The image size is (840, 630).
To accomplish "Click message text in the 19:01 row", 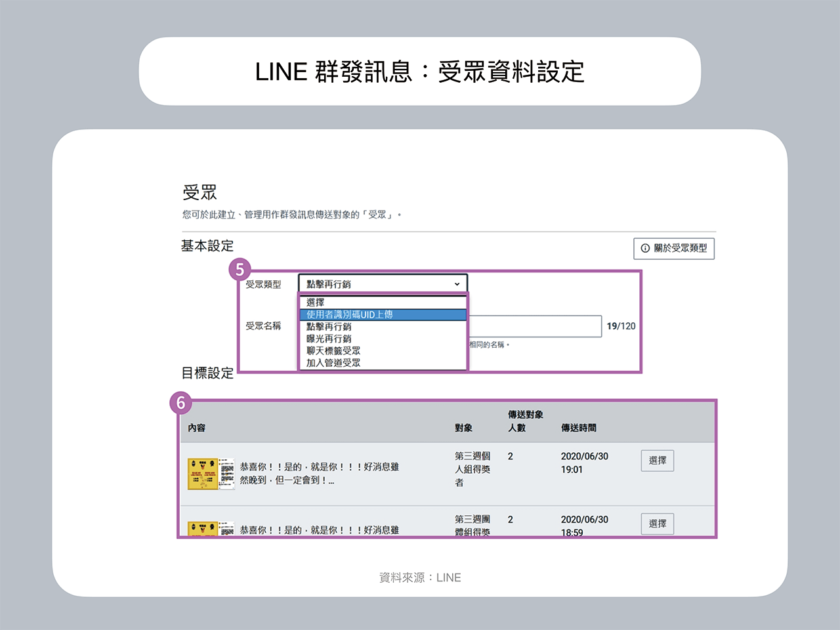I will [319, 473].
